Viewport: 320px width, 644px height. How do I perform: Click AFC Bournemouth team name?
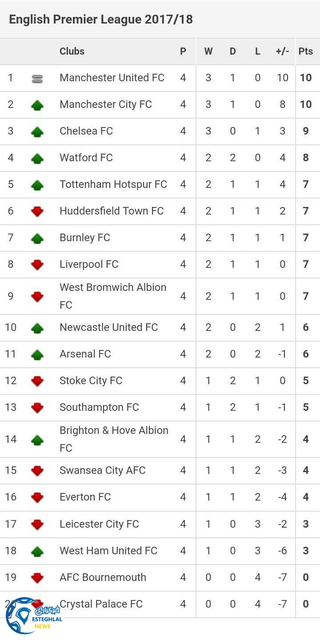[103, 577]
